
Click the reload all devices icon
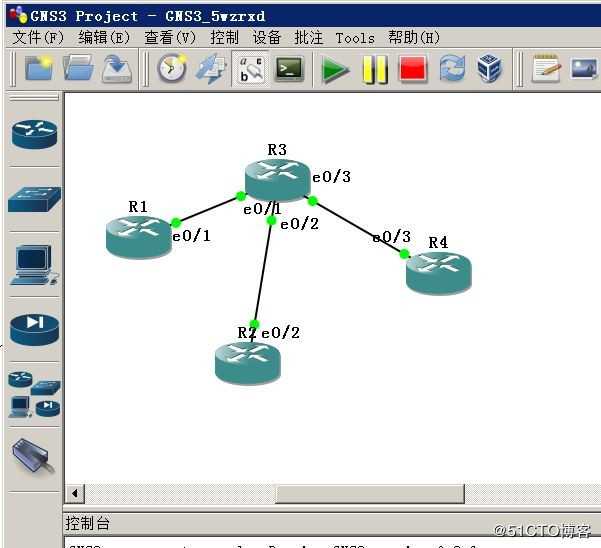point(452,68)
